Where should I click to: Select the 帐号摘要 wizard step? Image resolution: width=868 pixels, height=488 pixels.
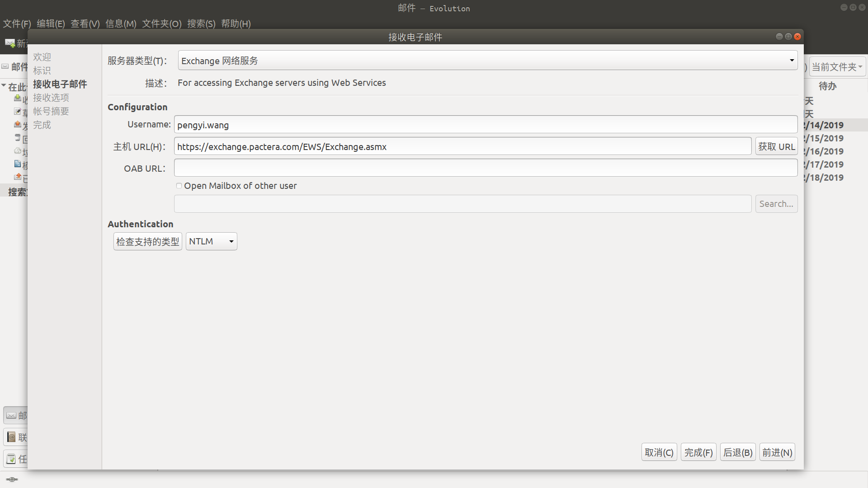(51, 111)
